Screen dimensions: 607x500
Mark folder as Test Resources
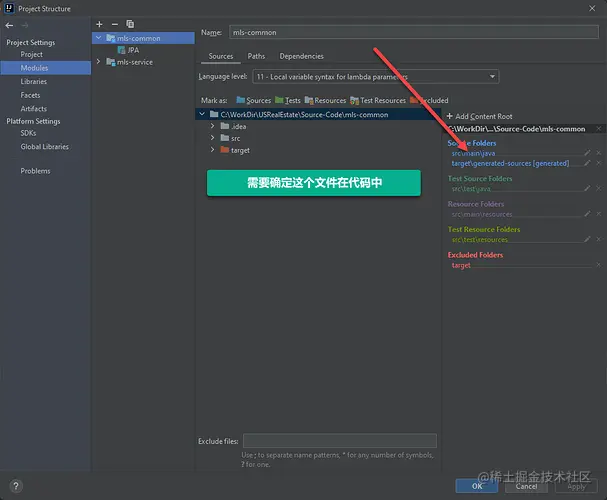click(x=378, y=100)
